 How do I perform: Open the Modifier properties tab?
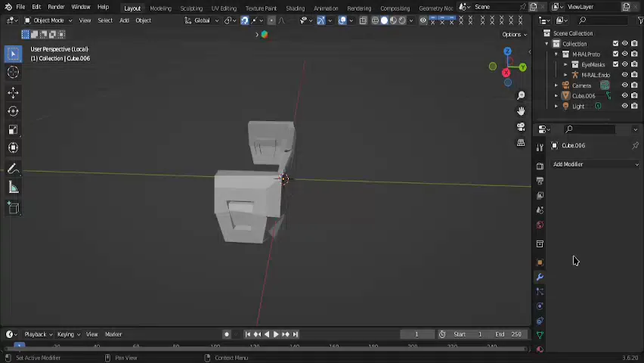tap(540, 277)
